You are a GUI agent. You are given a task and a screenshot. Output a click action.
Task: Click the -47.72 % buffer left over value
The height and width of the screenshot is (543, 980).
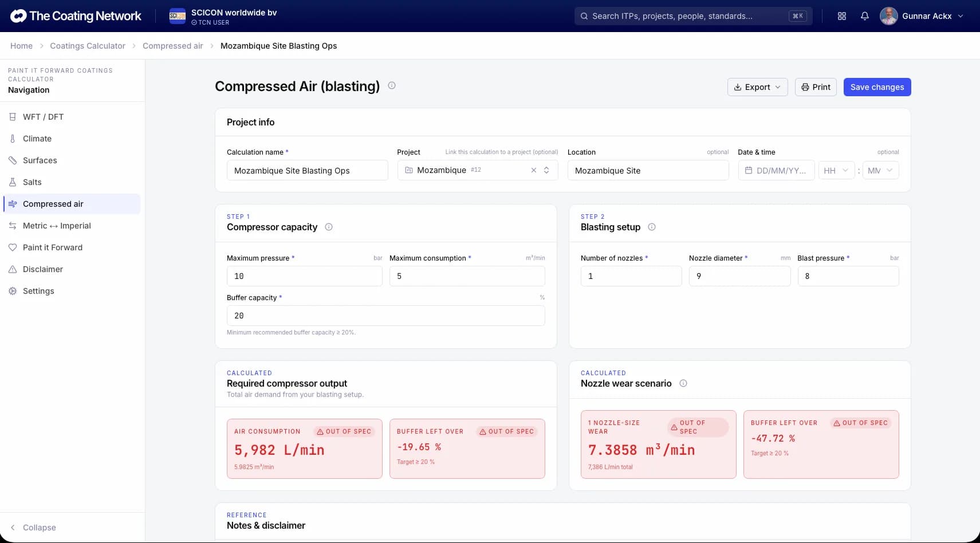coord(773,438)
